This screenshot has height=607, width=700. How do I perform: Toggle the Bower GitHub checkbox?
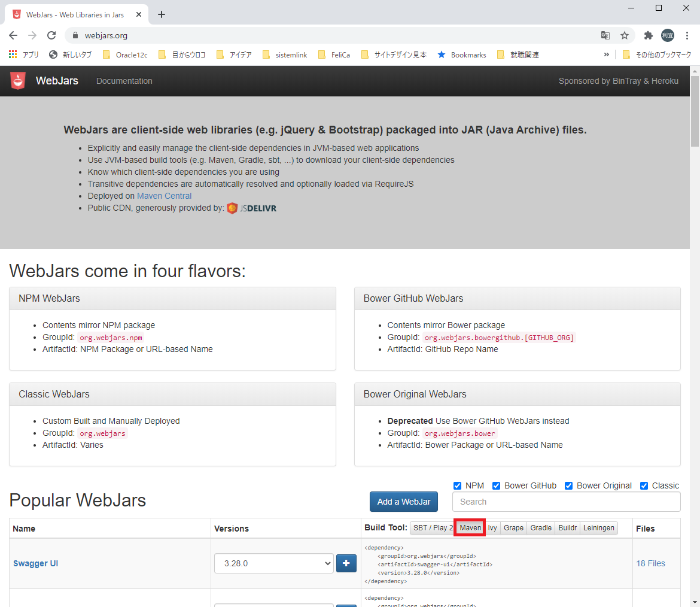pyautogui.click(x=496, y=485)
